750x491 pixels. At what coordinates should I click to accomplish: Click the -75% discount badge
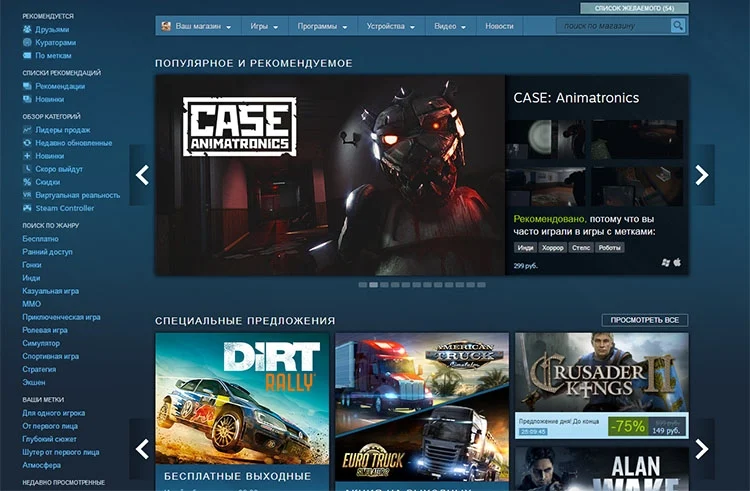(628, 426)
